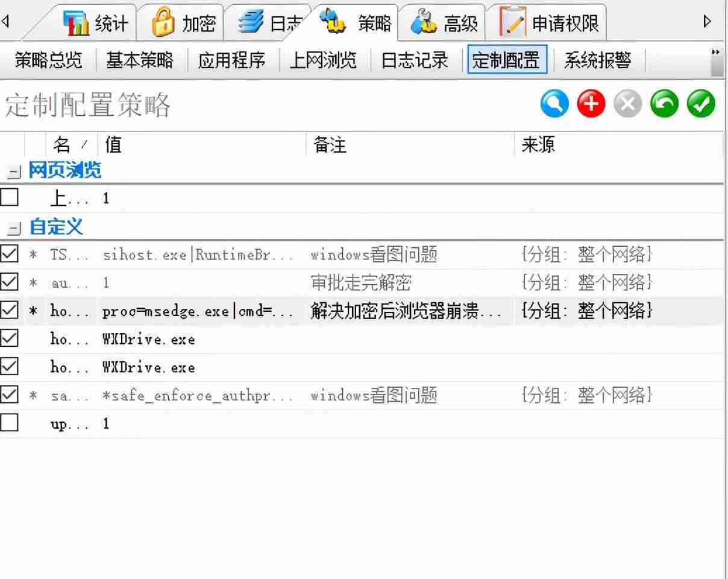Click the 备注 column header

coord(411,145)
